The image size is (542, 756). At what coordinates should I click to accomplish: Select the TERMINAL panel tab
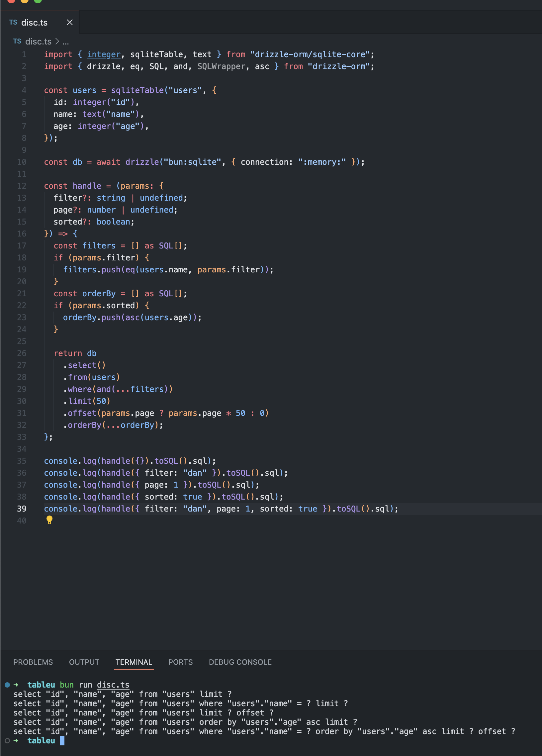[134, 662]
